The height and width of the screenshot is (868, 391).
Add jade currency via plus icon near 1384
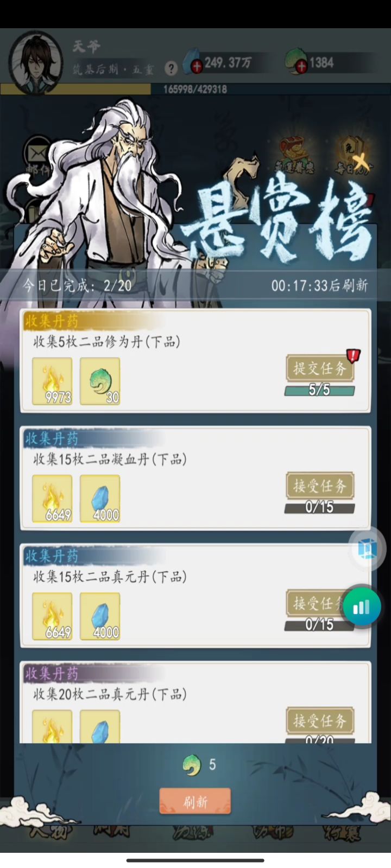(301, 67)
